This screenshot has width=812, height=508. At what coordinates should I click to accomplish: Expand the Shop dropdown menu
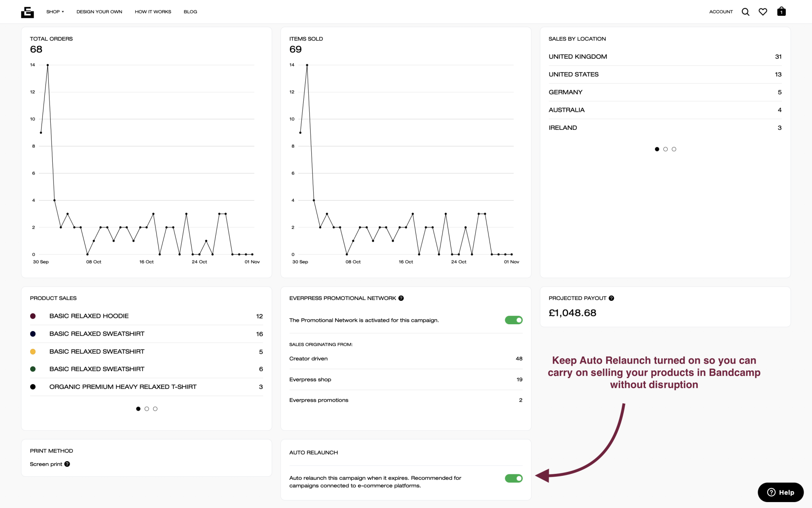[55, 12]
